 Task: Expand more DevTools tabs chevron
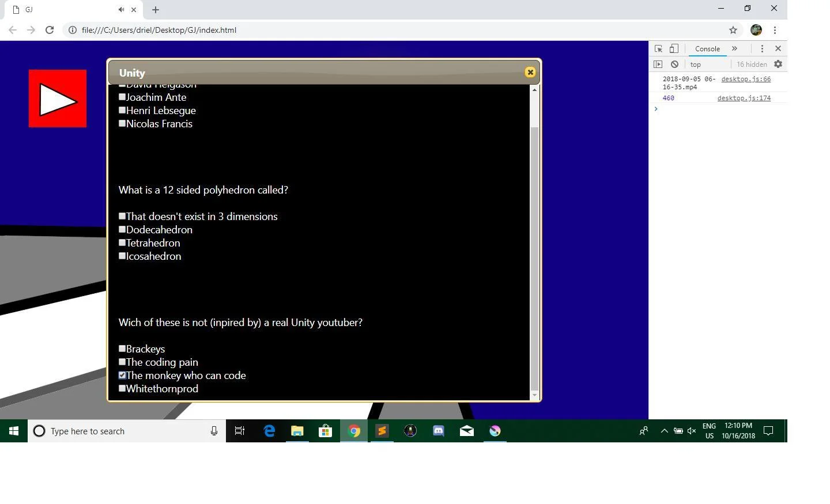point(734,49)
